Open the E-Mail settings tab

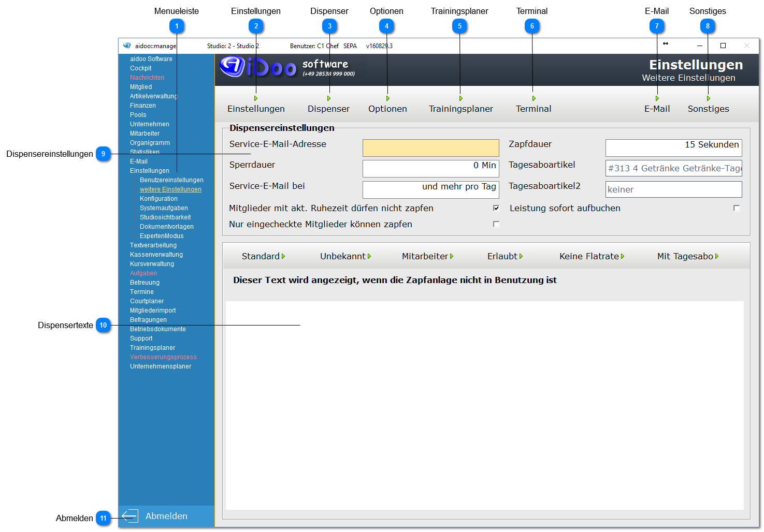[657, 109]
